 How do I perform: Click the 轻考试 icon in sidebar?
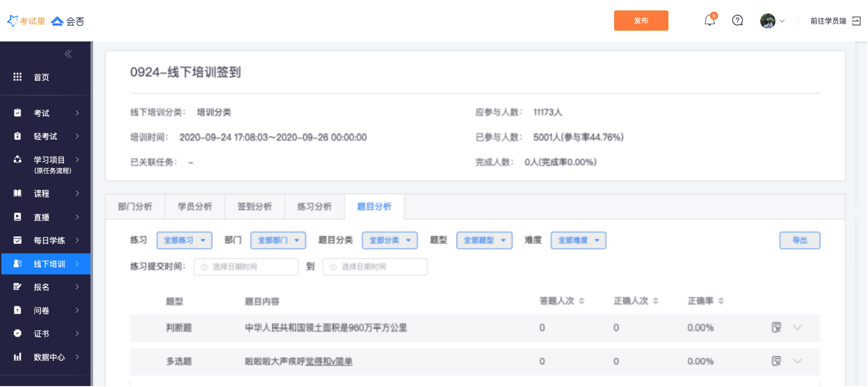[x=18, y=136]
